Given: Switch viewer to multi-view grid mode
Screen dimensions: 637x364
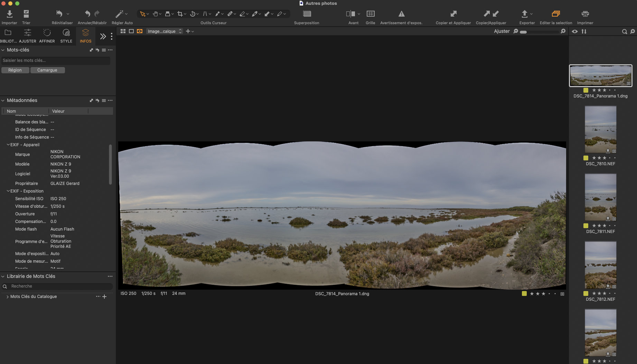Looking at the screenshot, I should (x=123, y=31).
